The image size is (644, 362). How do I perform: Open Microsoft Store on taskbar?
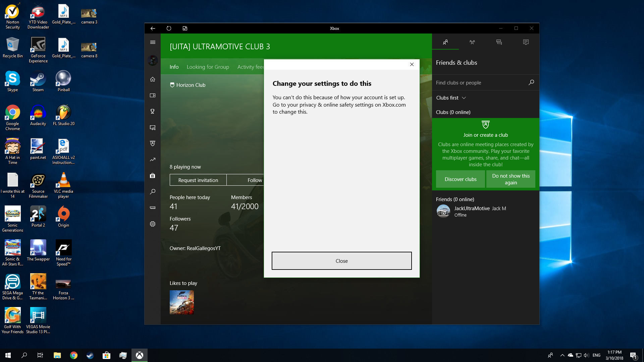107,355
